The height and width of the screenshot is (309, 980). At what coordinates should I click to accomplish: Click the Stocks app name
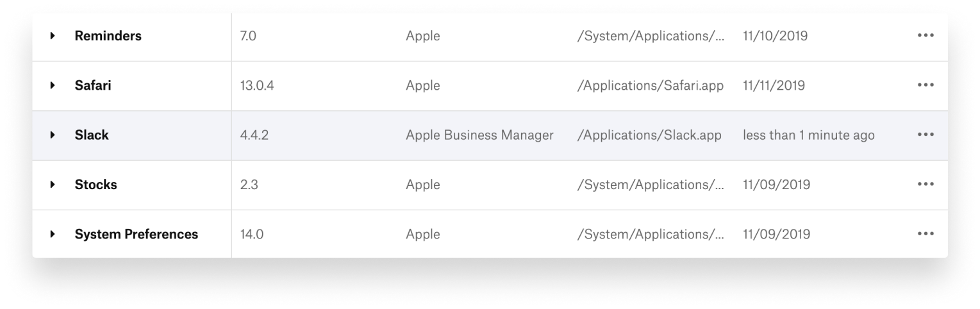pos(96,185)
